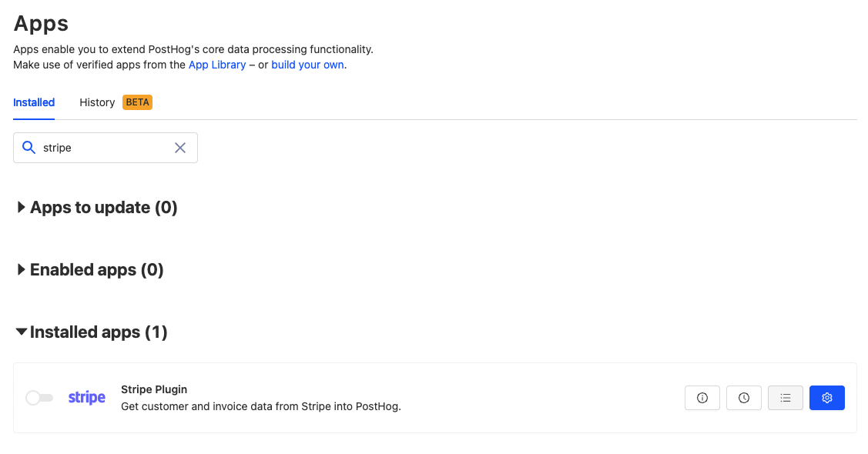Click the Stripe logo in the plugin row

(86, 397)
